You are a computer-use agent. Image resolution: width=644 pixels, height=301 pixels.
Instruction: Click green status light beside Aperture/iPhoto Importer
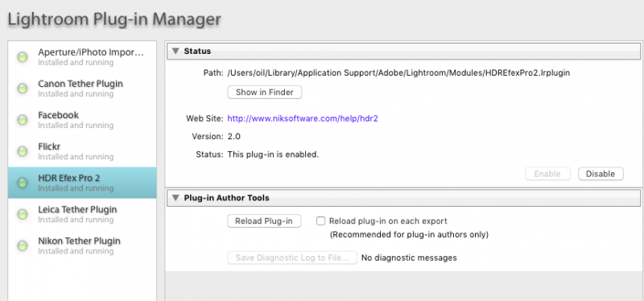tap(23, 57)
